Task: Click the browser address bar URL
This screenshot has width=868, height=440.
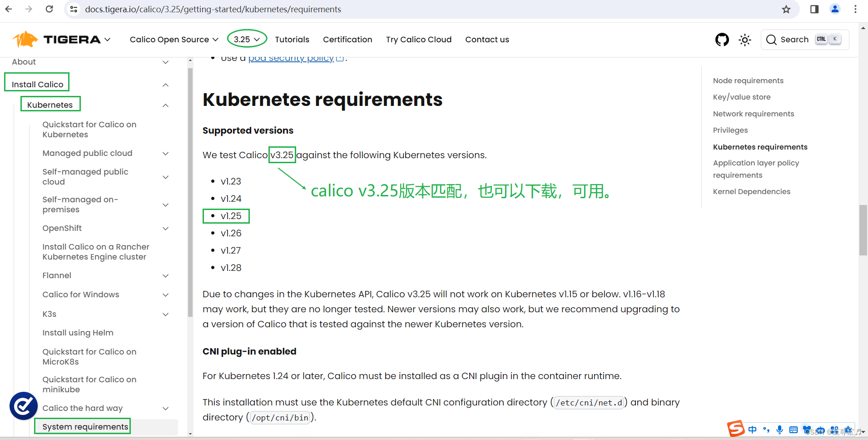Action: click(x=213, y=9)
